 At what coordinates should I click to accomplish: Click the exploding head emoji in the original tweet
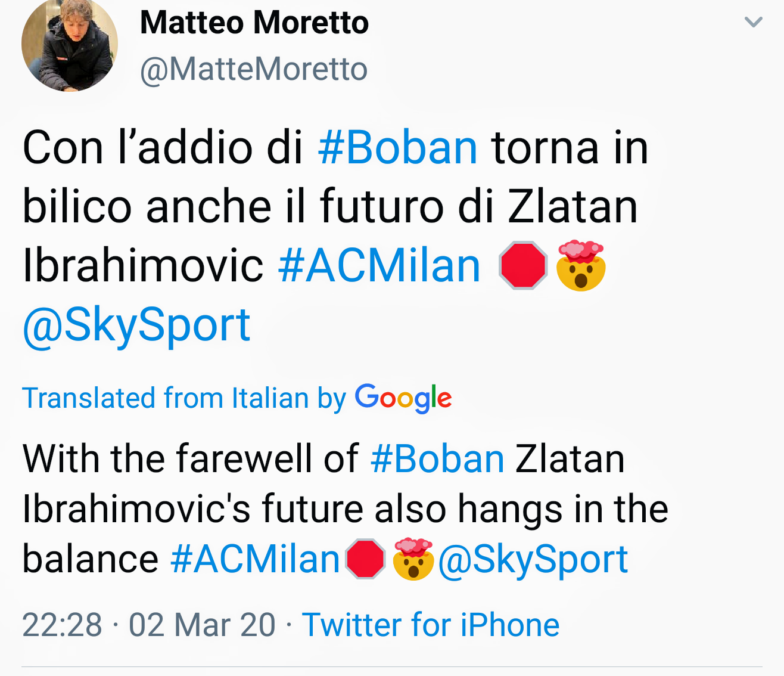pos(581,266)
